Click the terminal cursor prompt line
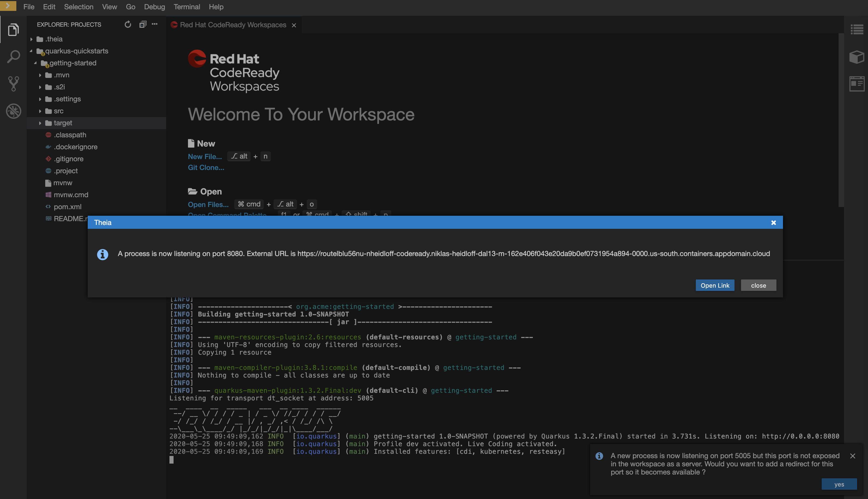Image resolution: width=868 pixels, height=499 pixels. (171, 460)
